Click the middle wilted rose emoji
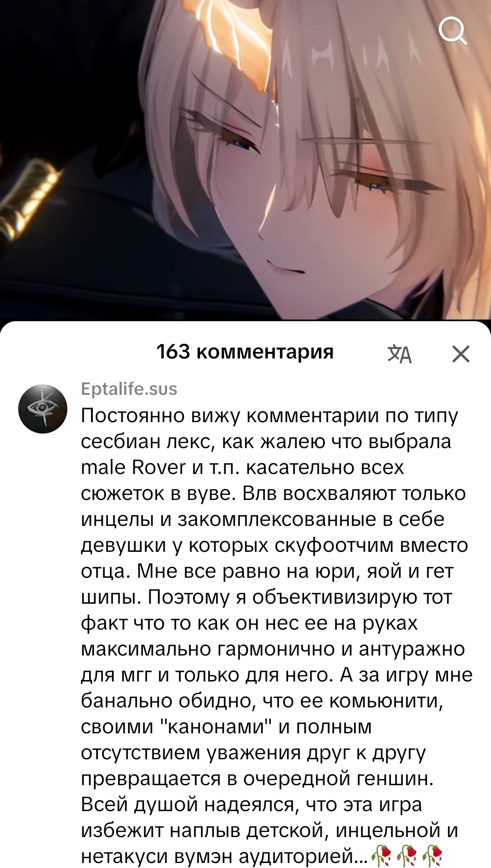This screenshot has width=491, height=868. 406,856
